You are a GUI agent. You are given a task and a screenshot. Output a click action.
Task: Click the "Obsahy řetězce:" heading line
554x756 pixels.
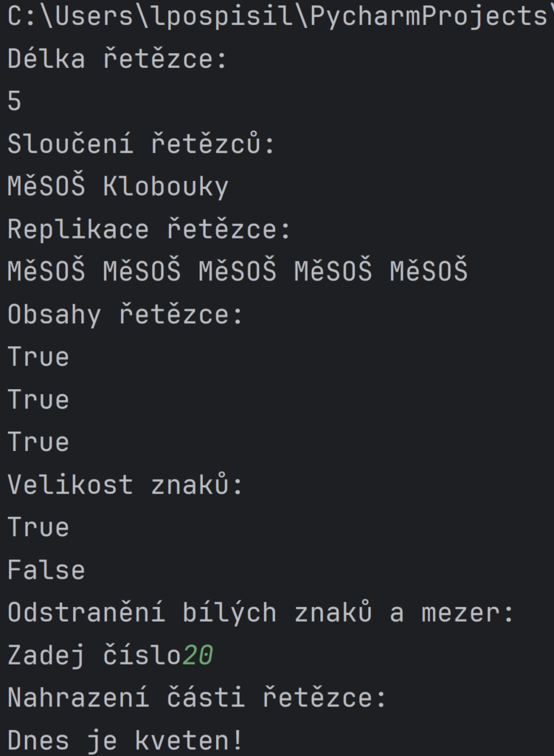coord(125,315)
